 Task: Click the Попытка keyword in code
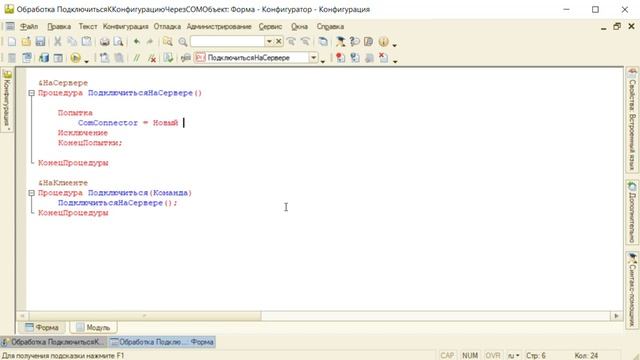(x=75, y=113)
